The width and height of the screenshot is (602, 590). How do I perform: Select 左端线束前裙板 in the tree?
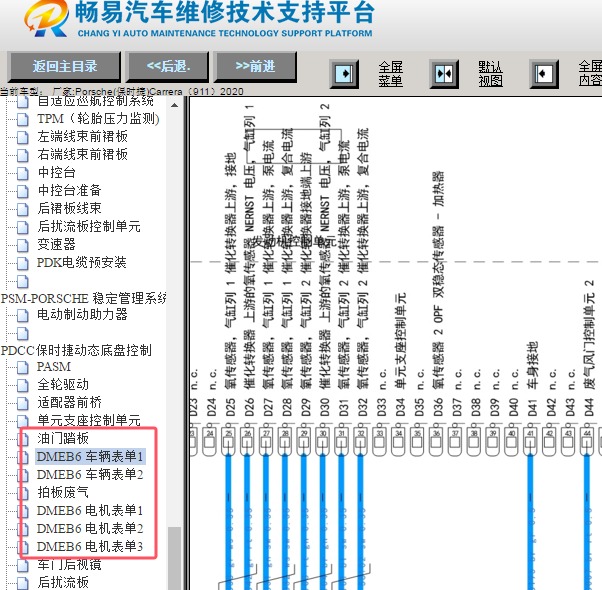tap(83, 136)
